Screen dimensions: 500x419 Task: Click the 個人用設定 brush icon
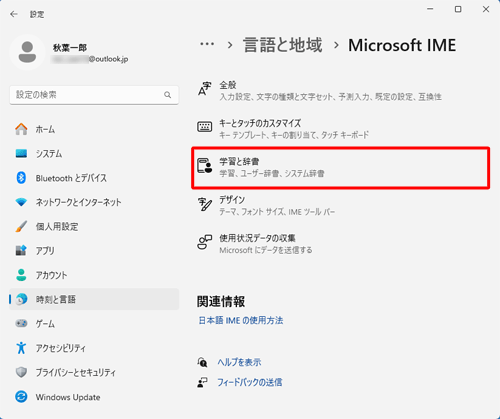pos(21,227)
